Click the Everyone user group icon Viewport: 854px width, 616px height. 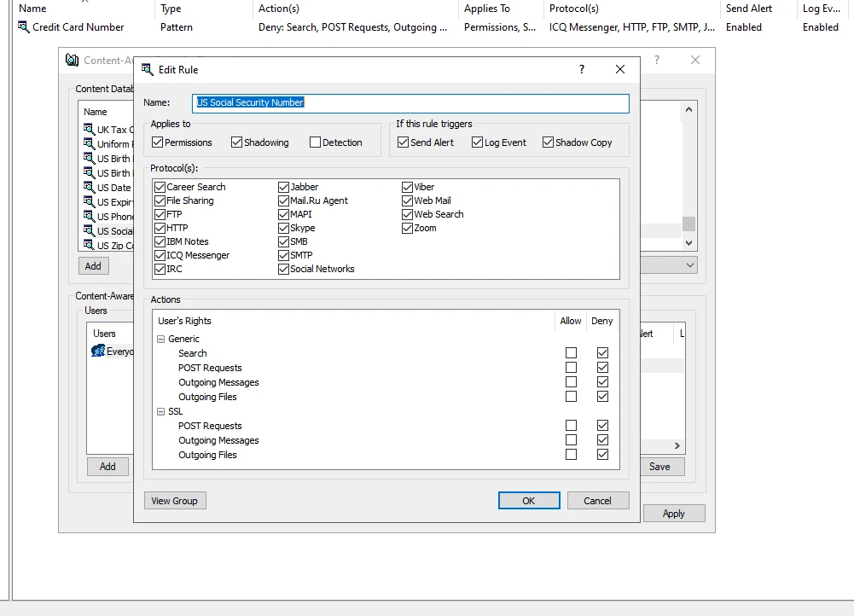click(98, 351)
